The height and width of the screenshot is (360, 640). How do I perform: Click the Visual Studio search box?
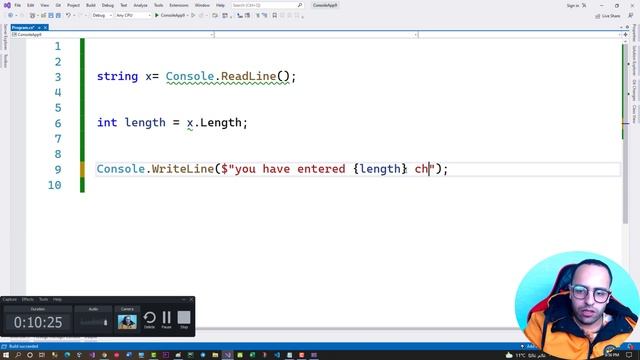pyautogui.click(x=267, y=5)
